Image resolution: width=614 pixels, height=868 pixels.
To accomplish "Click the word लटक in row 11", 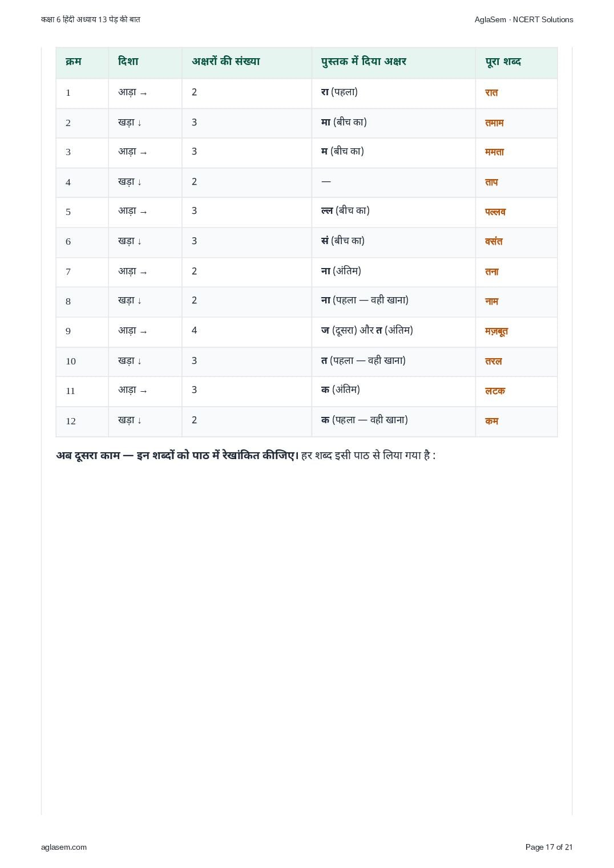I will point(495,391).
